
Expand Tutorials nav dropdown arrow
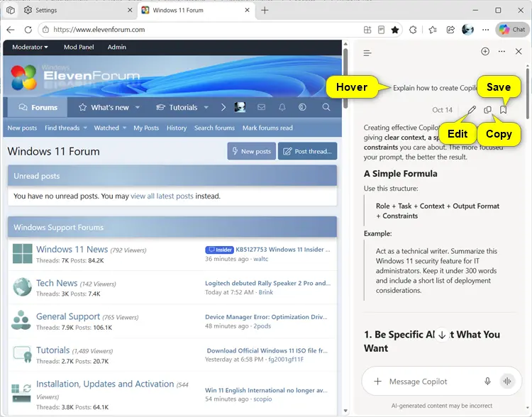point(206,107)
